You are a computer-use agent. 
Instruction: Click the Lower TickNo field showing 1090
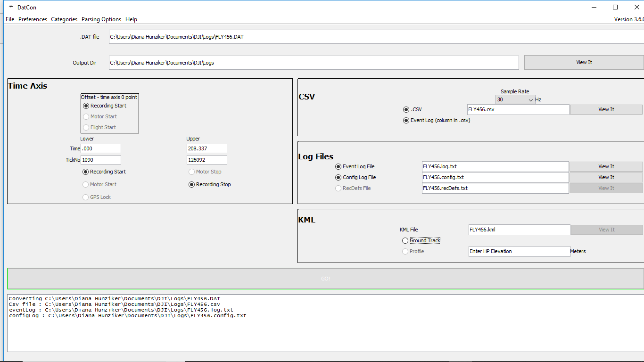[x=101, y=160]
